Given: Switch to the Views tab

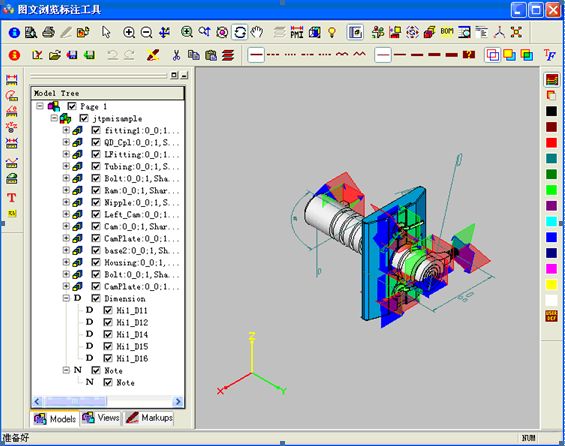Looking at the screenshot, I should [101, 418].
